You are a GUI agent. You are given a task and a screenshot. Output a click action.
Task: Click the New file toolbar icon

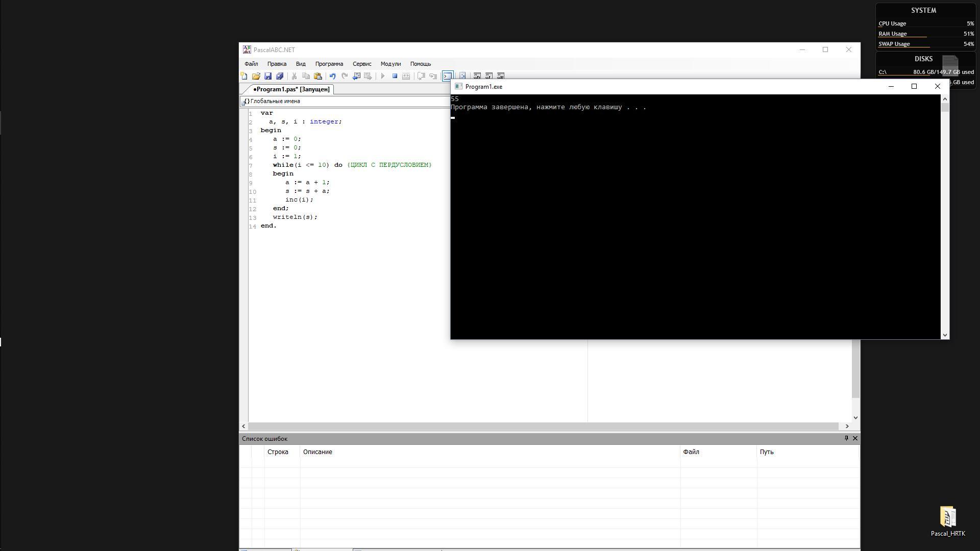(x=244, y=76)
